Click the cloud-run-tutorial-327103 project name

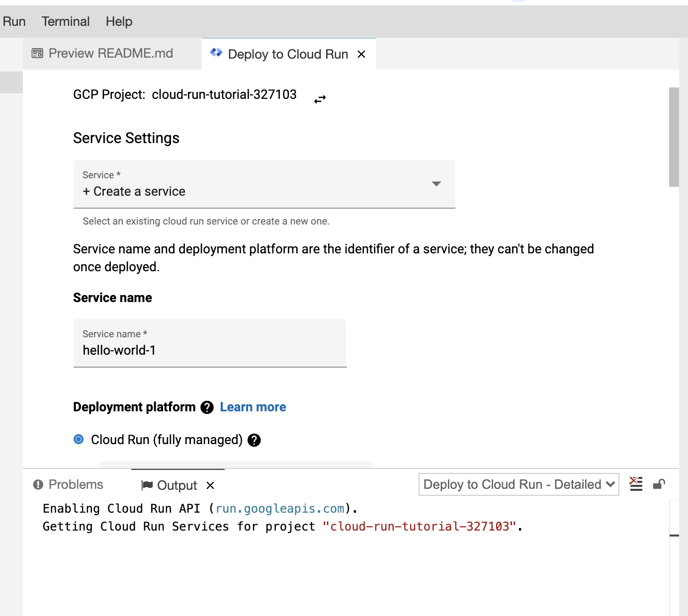click(x=224, y=94)
